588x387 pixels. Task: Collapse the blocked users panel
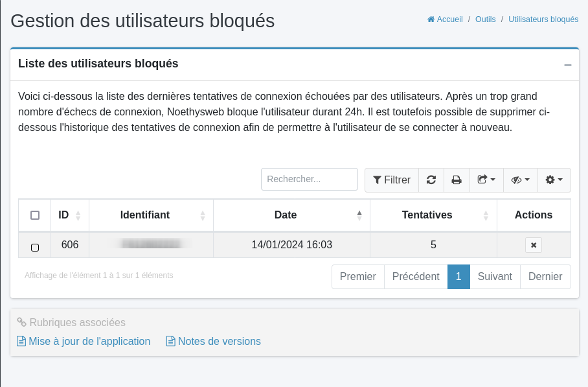point(568,65)
